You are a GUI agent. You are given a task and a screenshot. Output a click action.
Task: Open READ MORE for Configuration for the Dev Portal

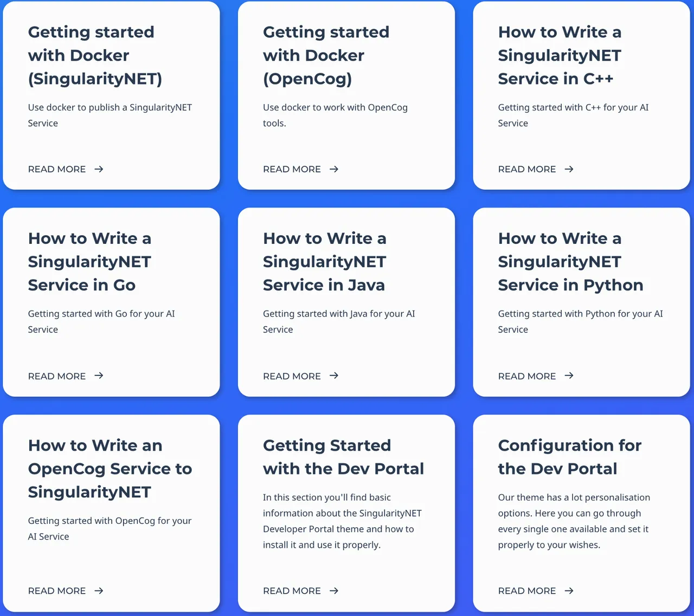coord(527,591)
